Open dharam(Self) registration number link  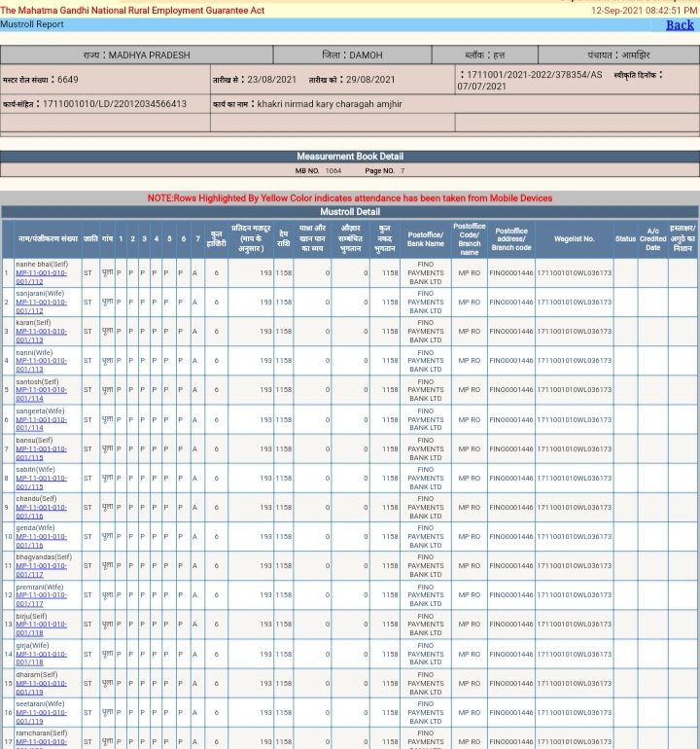[41, 688]
